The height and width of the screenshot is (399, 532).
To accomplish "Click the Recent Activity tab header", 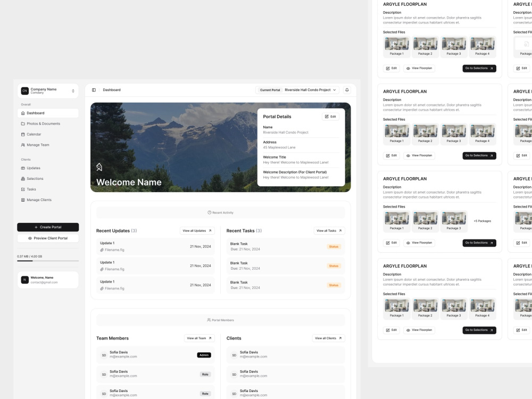I will [221, 212].
